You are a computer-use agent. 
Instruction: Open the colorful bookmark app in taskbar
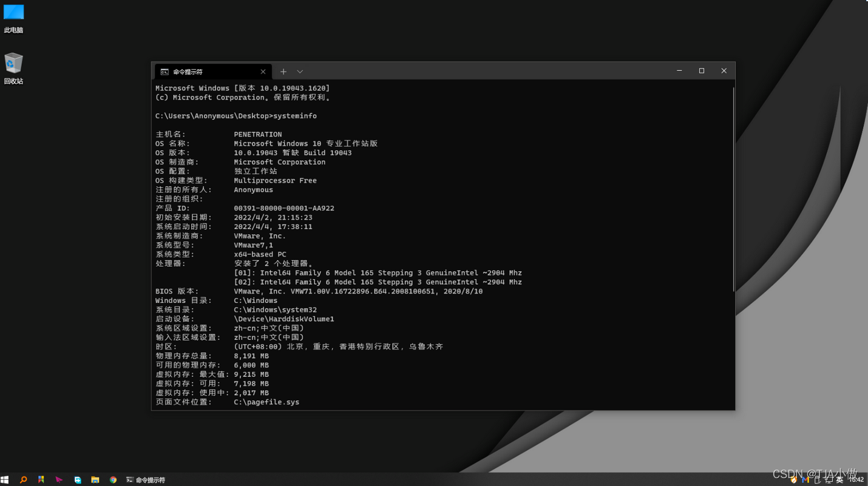[x=41, y=479]
